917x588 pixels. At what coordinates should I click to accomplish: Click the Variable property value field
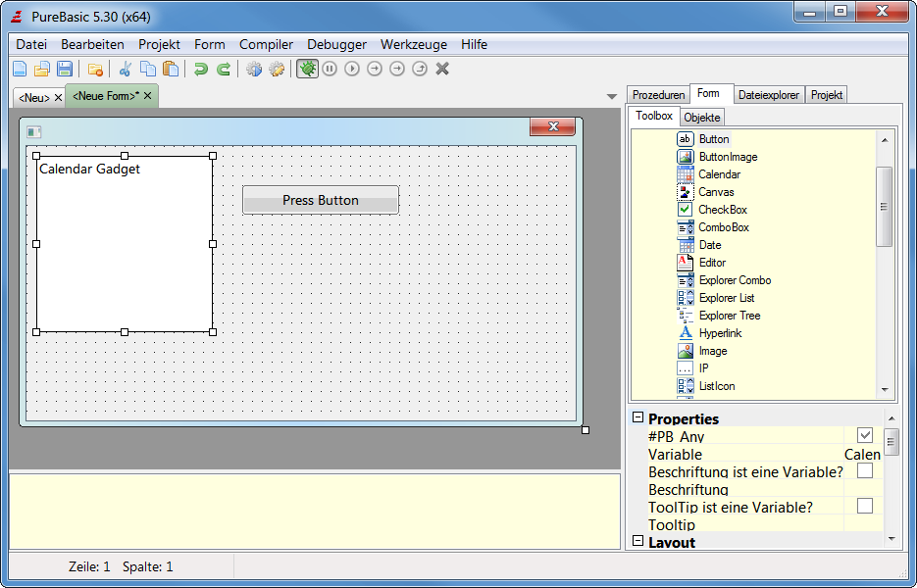tap(863, 454)
